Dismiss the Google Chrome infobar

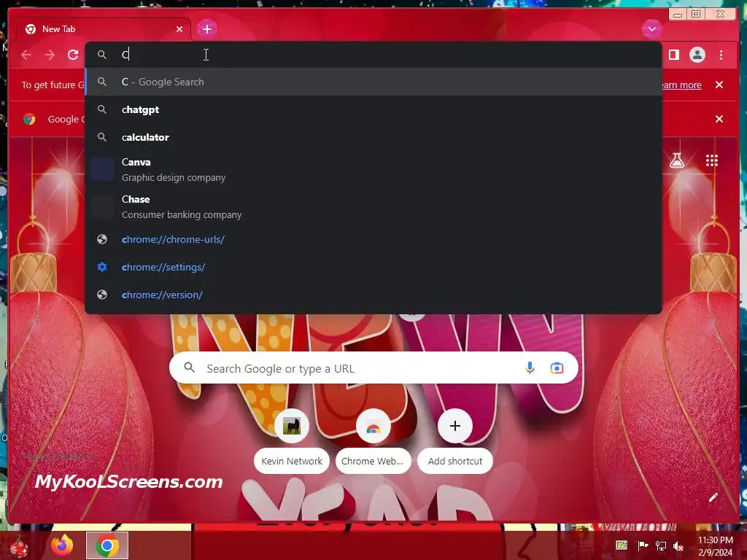point(719,119)
